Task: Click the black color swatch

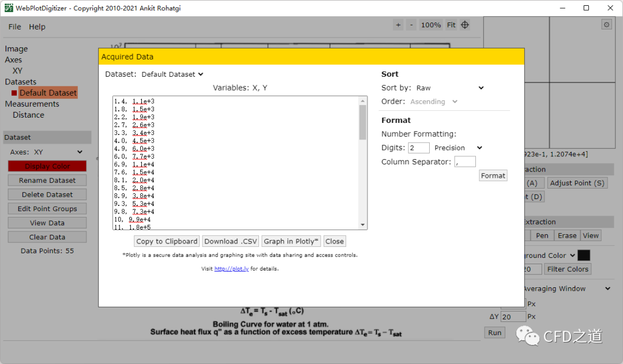Action: pos(584,255)
